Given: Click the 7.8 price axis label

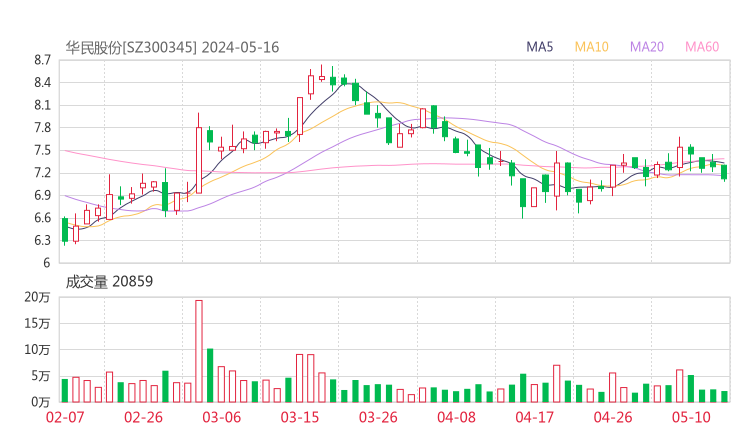Looking at the screenshot, I should (x=42, y=127).
